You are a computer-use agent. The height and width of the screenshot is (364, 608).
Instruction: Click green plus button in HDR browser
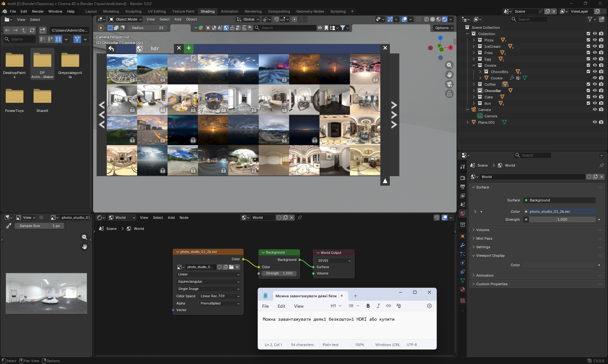(x=189, y=48)
